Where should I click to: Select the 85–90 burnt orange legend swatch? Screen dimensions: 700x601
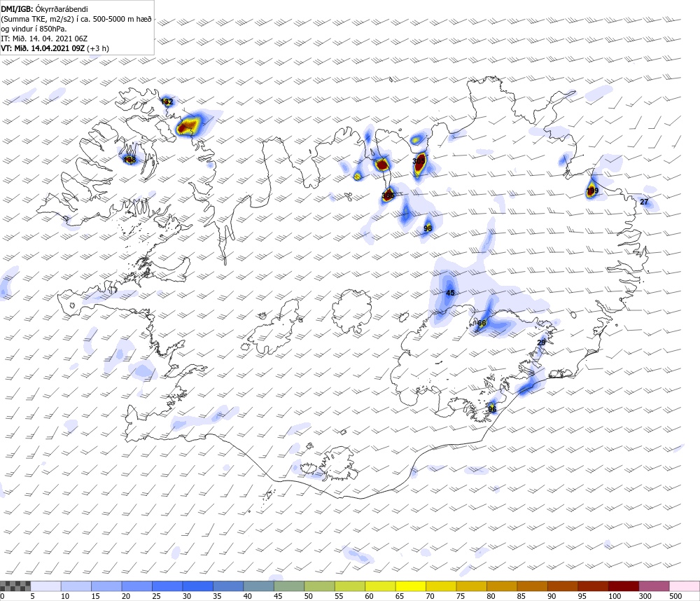pyautogui.click(x=532, y=586)
